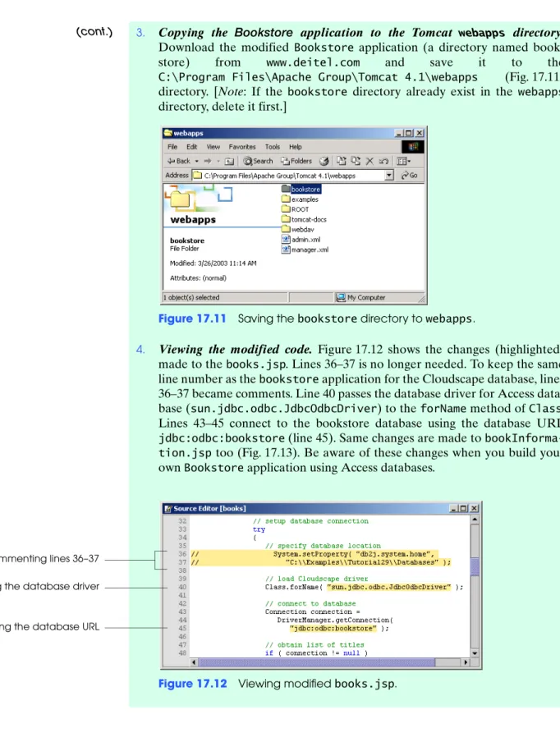
Task: Click the Undo icon in webapps toolbar
Action: [384, 162]
